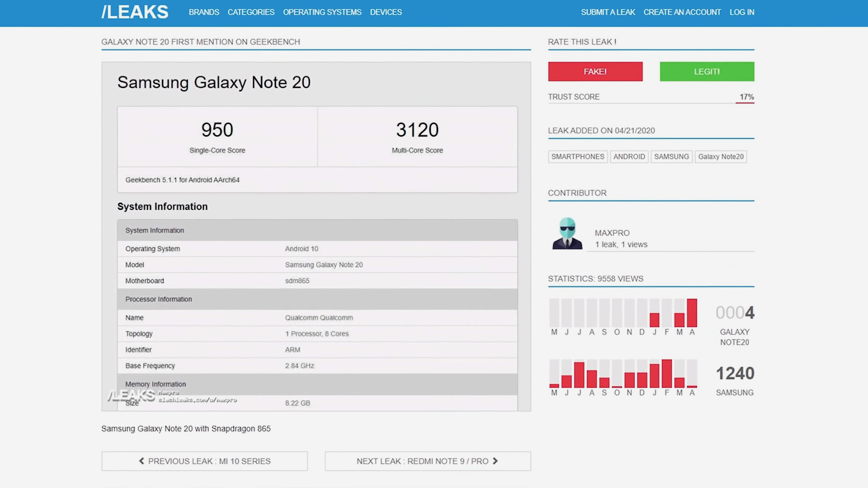The width and height of the screenshot is (868, 488).
Task: Select the ANDROID tag
Action: point(629,156)
